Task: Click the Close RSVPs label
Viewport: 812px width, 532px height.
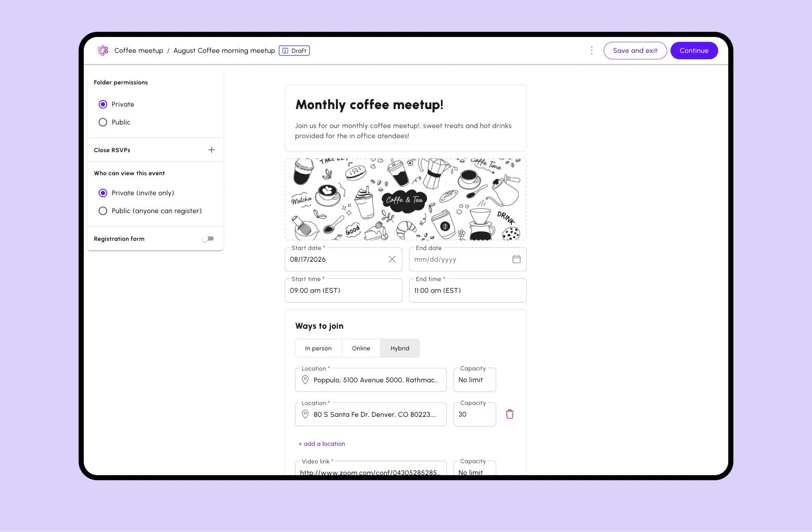Action: click(x=112, y=150)
